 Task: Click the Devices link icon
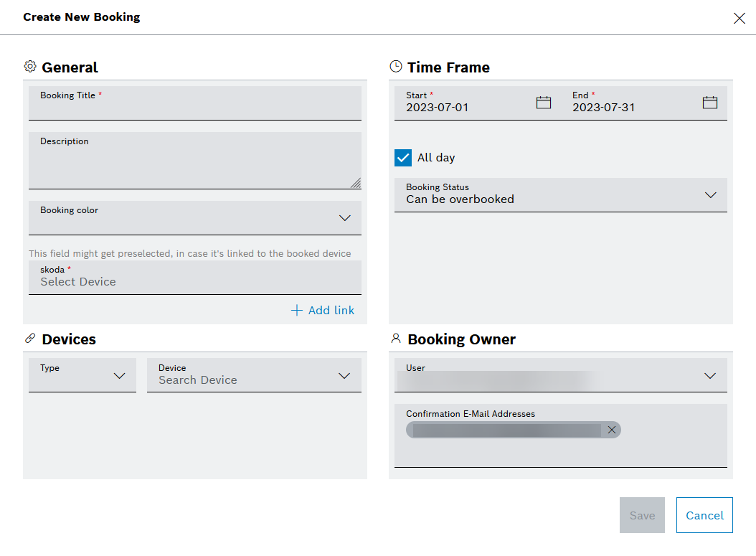30,338
